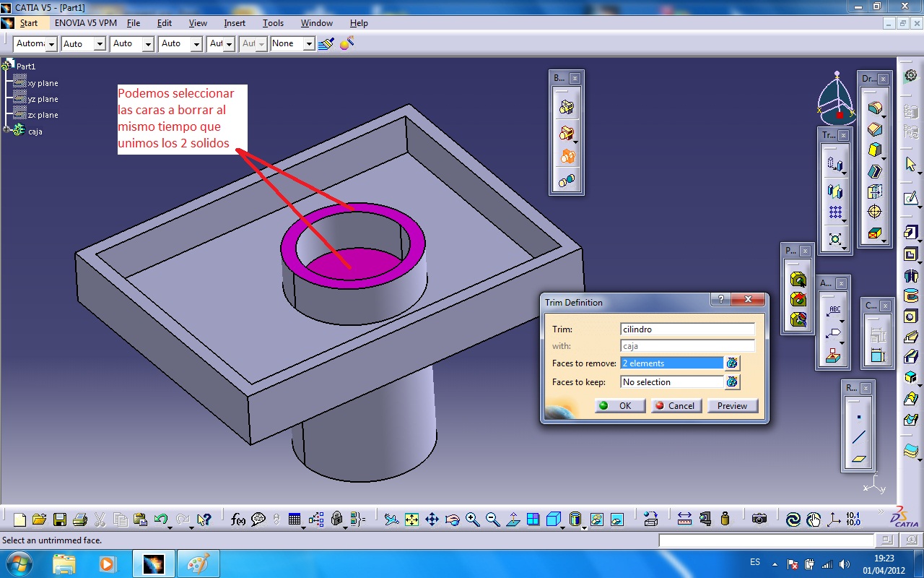The width and height of the screenshot is (924, 578).
Task: Click the Capture camera icon
Action: 759,519
